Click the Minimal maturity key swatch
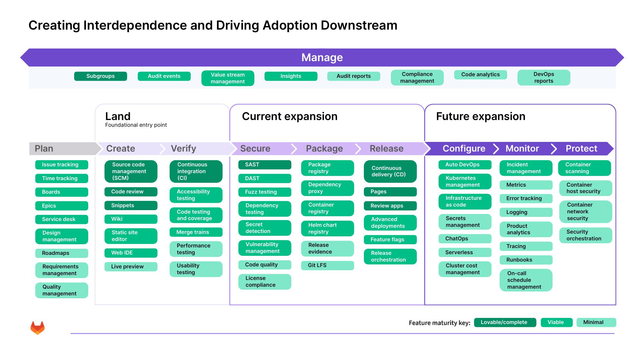 pyautogui.click(x=596, y=322)
